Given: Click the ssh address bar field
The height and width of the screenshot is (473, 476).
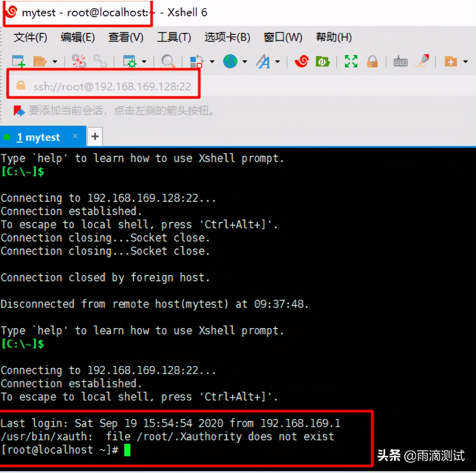Looking at the screenshot, I should point(110,86).
